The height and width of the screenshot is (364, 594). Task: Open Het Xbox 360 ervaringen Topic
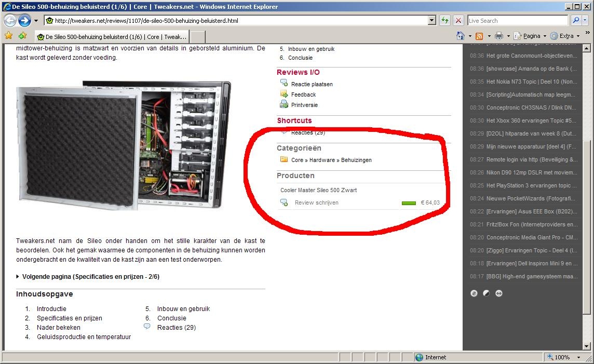(532, 120)
